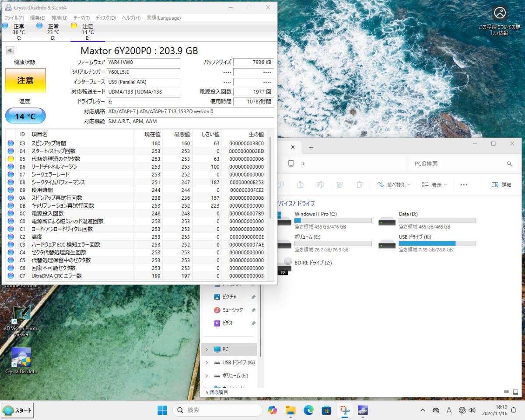Open the 並べ替え sort dropdown in Explorer
This screenshot has width=525, height=420.
click(x=394, y=185)
